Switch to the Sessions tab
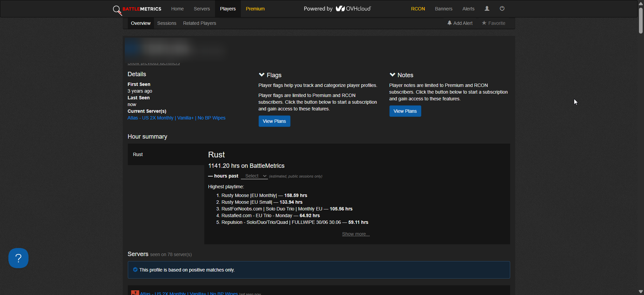 pos(167,23)
